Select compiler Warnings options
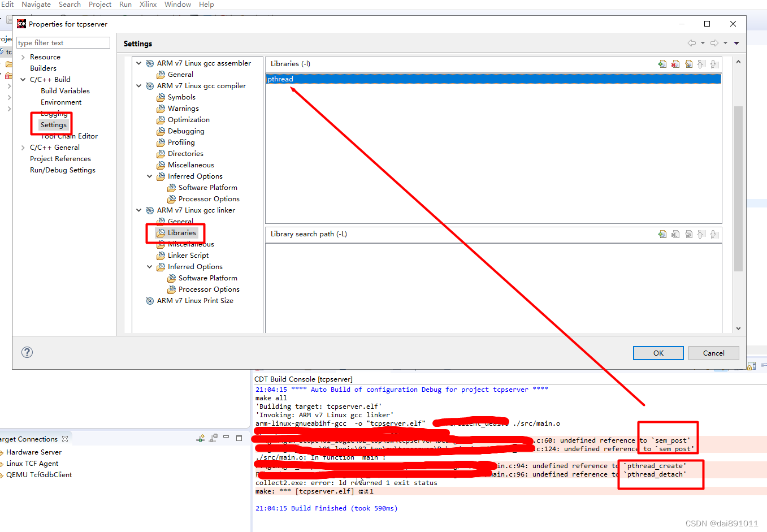The height and width of the screenshot is (532, 767). pos(183,109)
